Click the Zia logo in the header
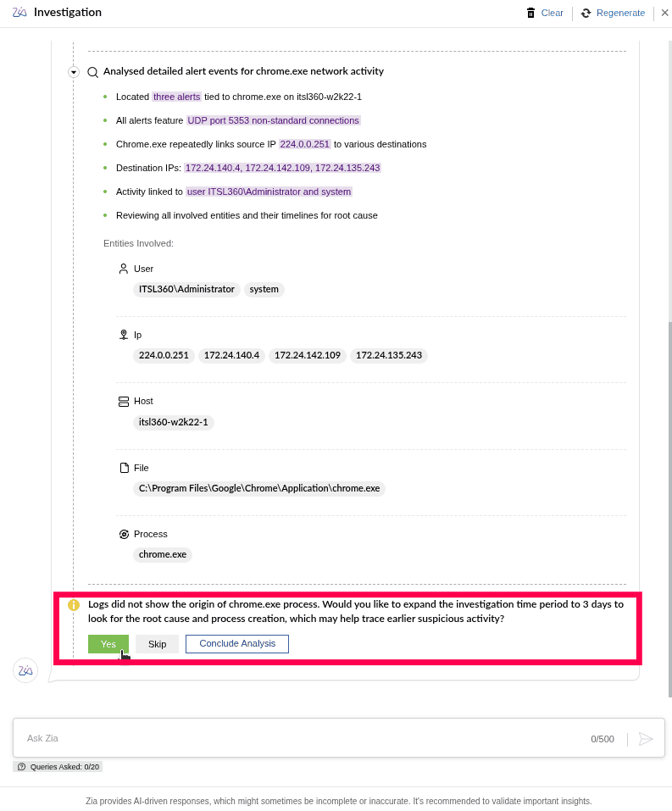This screenshot has height=811, width=672. [x=19, y=12]
